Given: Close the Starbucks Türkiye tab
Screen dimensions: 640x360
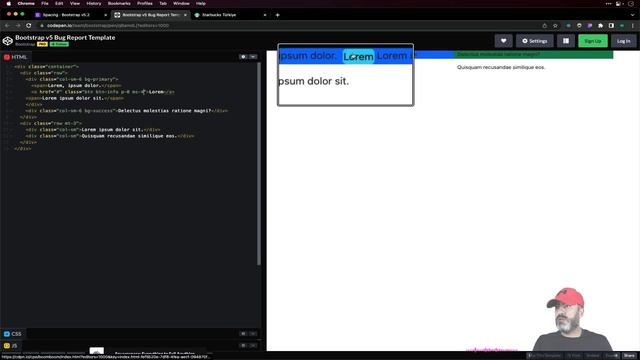Looking at the screenshot, I should point(265,15).
